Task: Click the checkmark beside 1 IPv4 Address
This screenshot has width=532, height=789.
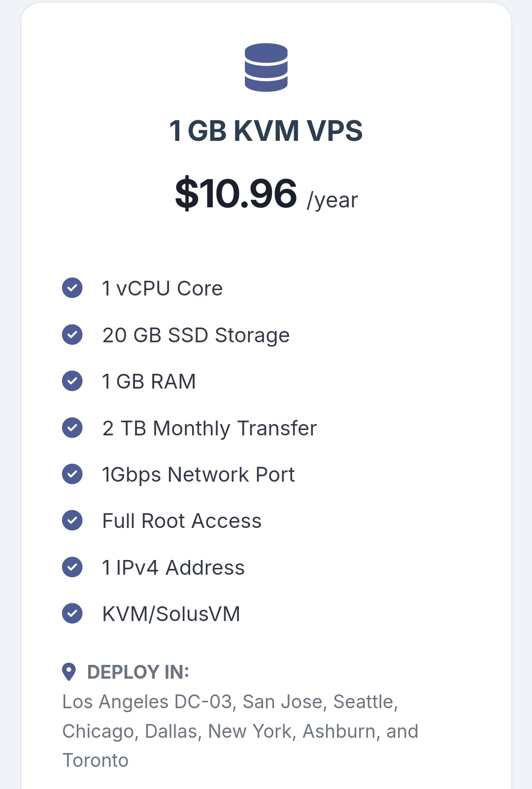Action: click(x=72, y=567)
